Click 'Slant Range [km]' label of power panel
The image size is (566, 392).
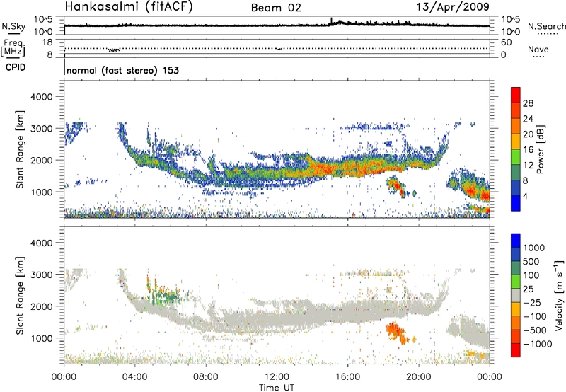tap(20, 149)
